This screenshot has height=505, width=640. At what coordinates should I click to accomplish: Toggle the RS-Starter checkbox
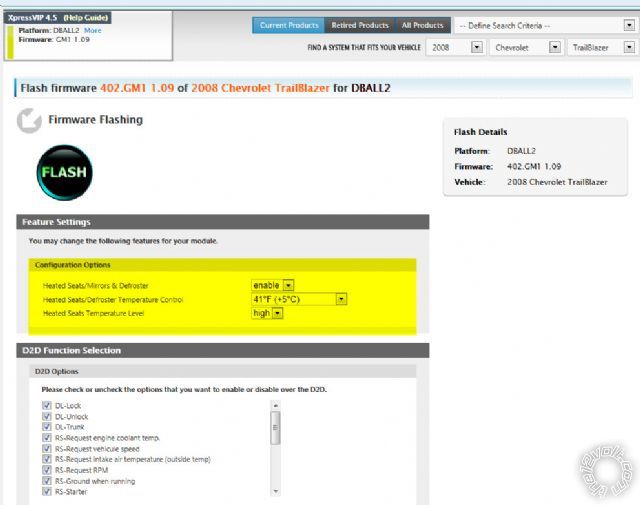tap(47, 492)
